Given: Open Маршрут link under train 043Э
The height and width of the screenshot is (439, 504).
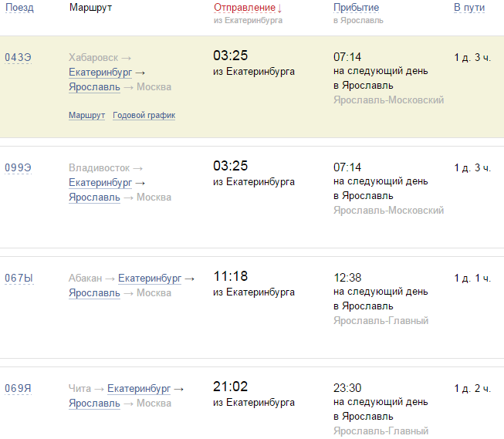Looking at the screenshot, I should [x=86, y=116].
